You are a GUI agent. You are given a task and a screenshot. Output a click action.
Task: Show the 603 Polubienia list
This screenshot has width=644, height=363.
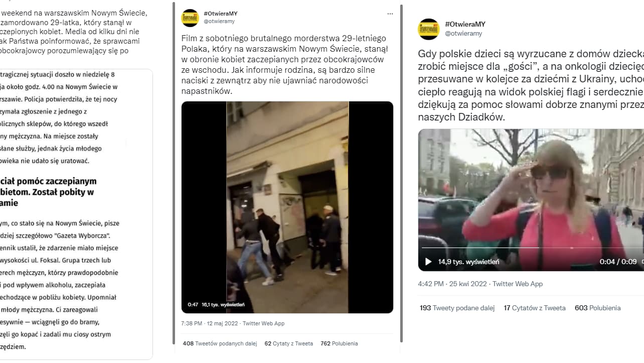tap(597, 308)
